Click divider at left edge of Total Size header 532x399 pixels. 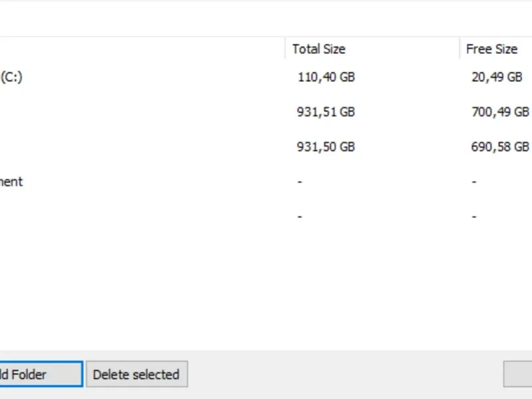285,49
